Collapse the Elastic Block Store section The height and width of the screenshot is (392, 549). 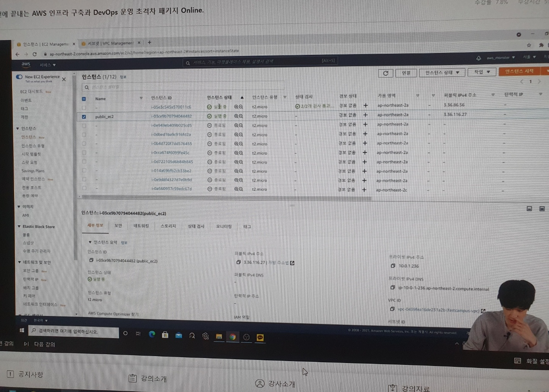[19, 226]
